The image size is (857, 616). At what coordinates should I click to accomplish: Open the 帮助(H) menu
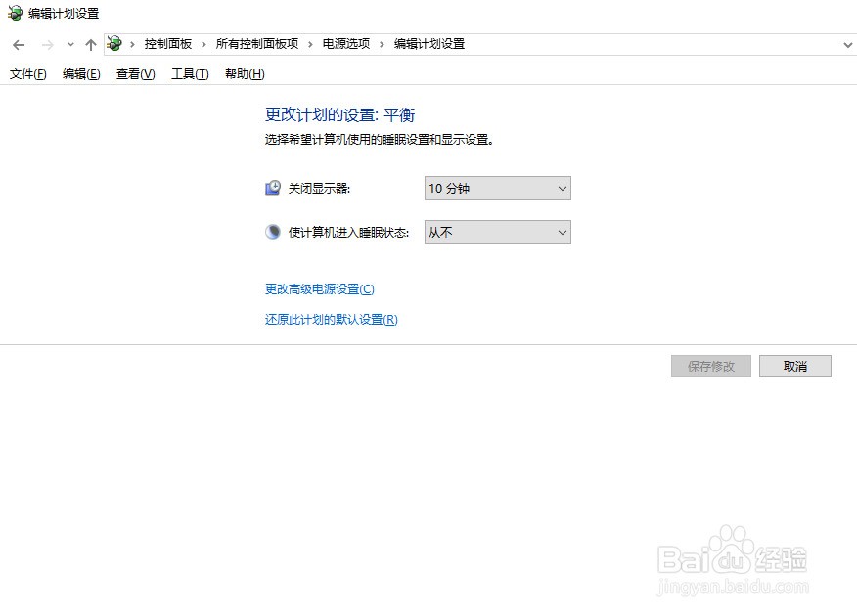click(x=245, y=74)
